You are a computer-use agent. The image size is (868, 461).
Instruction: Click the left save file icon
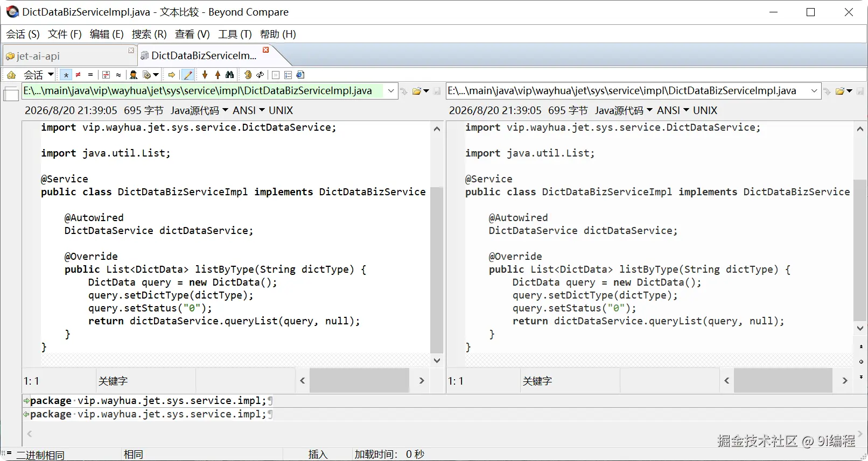pyautogui.click(x=437, y=91)
